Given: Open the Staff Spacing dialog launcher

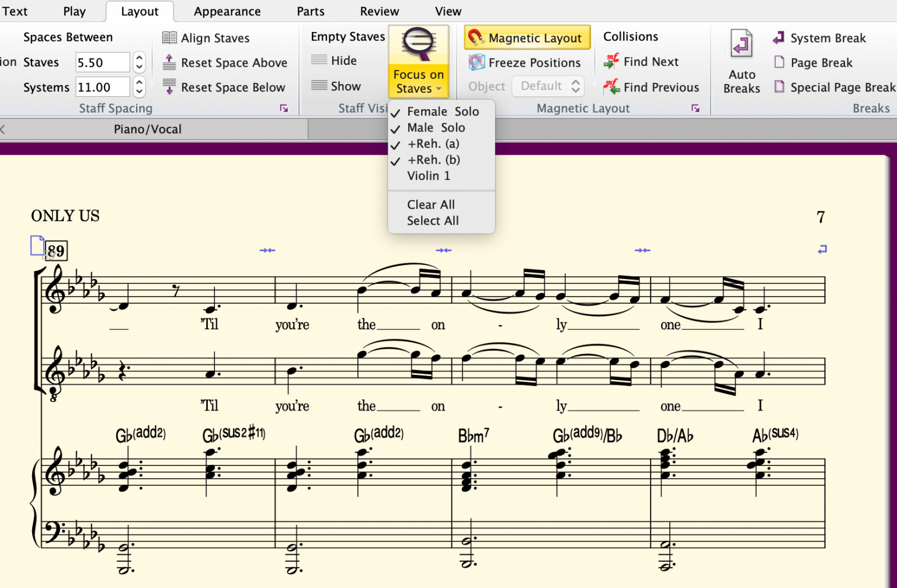Looking at the screenshot, I should pyautogui.click(x=284, y=108).
